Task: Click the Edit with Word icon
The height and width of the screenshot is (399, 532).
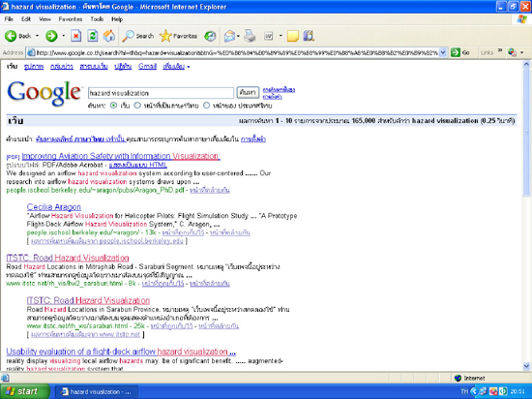Action: tap(269, 36)
